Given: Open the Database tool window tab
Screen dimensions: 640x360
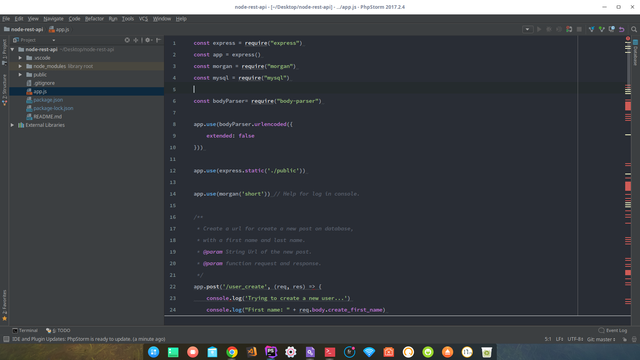Looking at the screenshot, I should (x=636, y=52).
